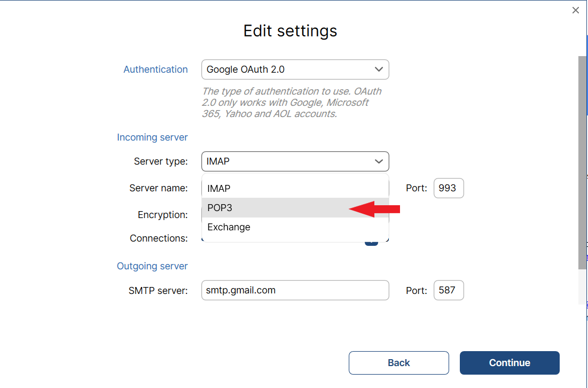Viewport: 588px width, 388px height.
Task: Edit the outgoing Port field showing 587
Action: (448, 290)
